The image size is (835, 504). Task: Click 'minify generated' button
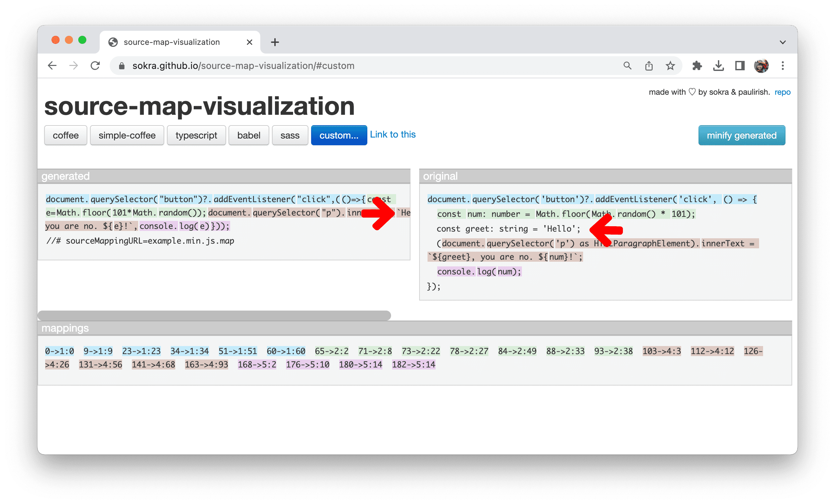coord(741,136)
